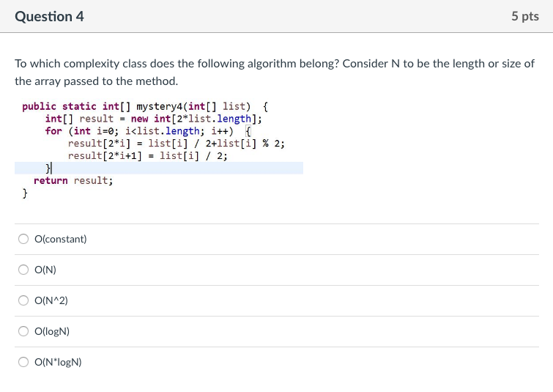The height and width of the screenshot is (392, 553).
Task: Click the "Question 4" heading
Action: tap(49, 16)
